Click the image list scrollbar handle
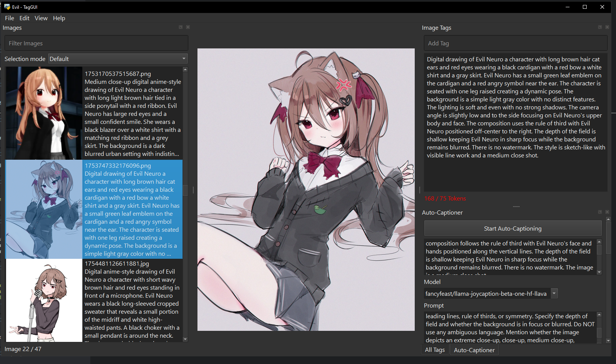This screenshot has height=364, width=616. (185, 190)
